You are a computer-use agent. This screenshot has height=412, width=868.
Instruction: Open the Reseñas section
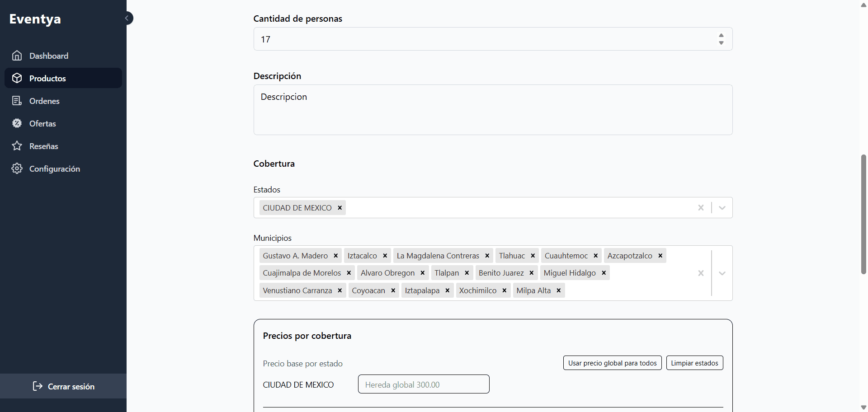tap(43, 145)
